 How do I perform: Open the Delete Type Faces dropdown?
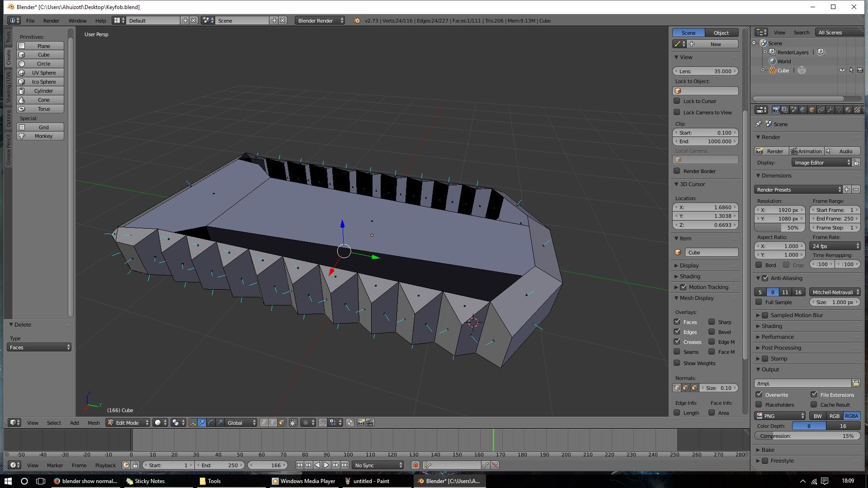tap(39, 347)
